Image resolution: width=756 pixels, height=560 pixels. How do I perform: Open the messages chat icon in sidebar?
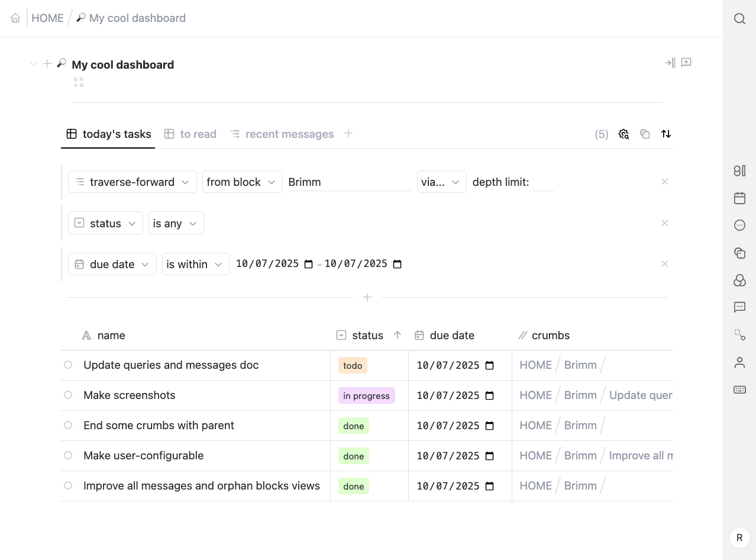pos(739,307)
